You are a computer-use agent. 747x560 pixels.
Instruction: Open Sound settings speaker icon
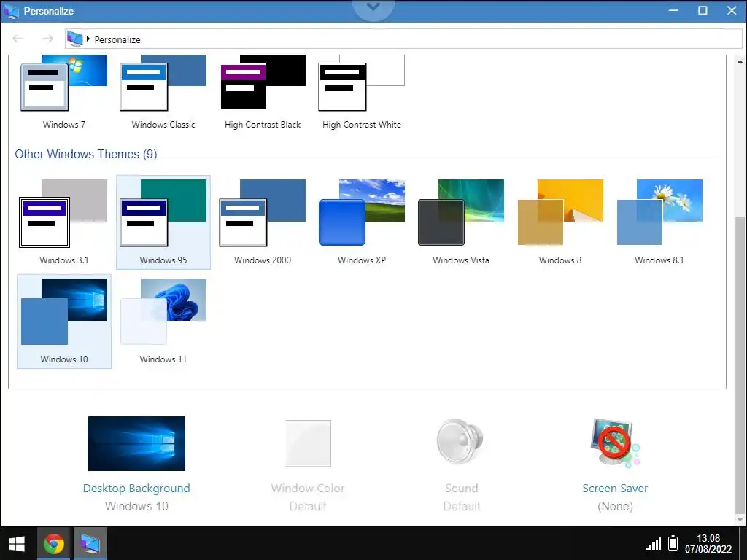pos(460,441)
